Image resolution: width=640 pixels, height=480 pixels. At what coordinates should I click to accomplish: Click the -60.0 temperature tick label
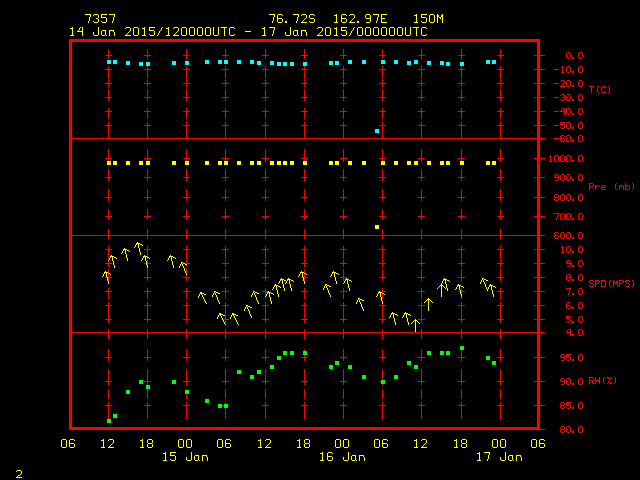(x=566, y=139)
